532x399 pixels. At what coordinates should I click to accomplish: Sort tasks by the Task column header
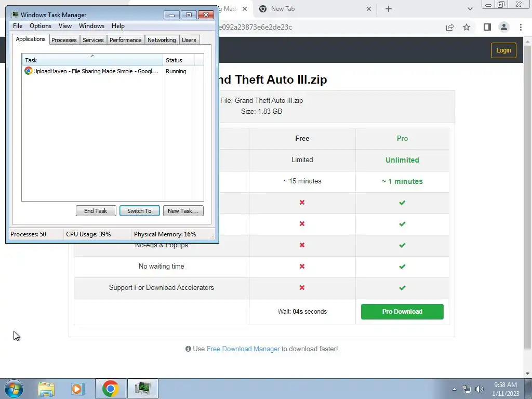click(92, 60)
